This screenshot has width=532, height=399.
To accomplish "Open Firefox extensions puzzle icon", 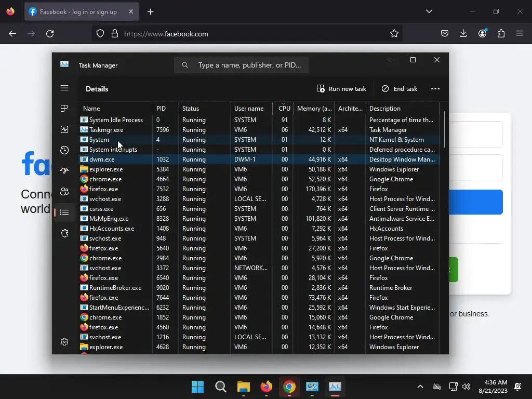I will coord(501,34).
